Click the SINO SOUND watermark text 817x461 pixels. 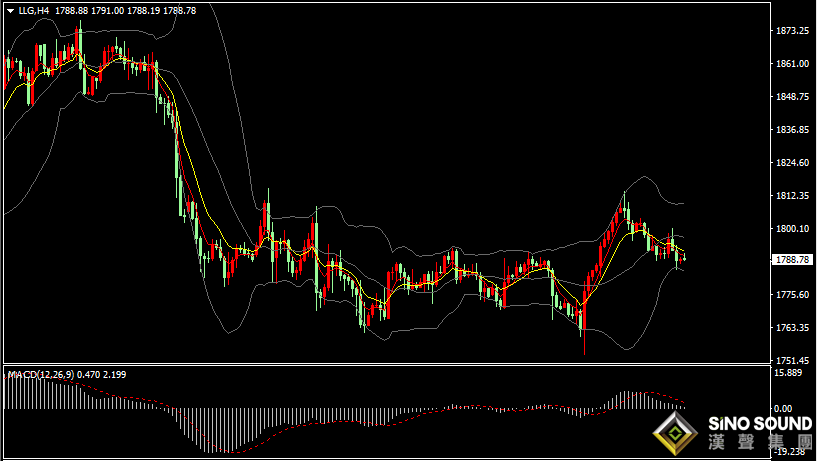point(760,424)
